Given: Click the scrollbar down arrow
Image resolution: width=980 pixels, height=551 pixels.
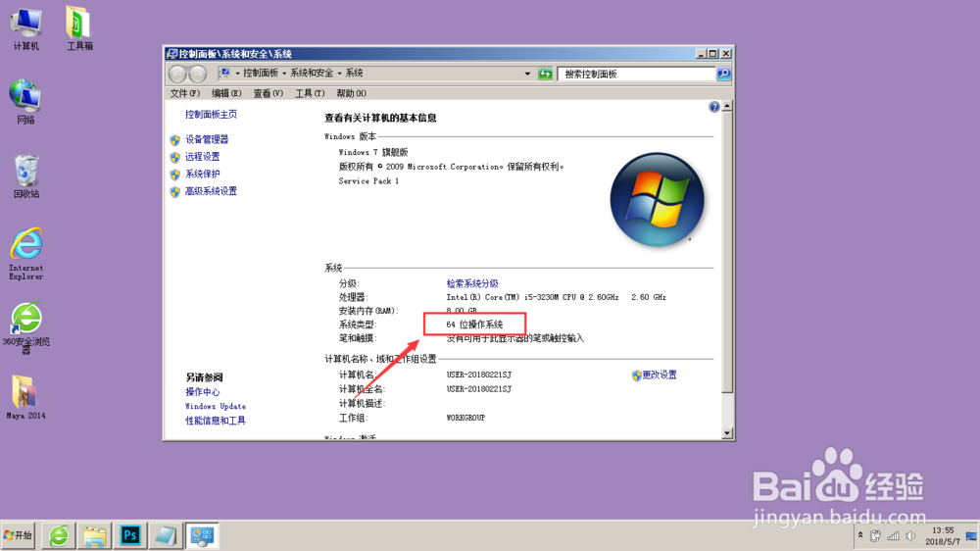Looking at the screenshot, I should point(727,432).
